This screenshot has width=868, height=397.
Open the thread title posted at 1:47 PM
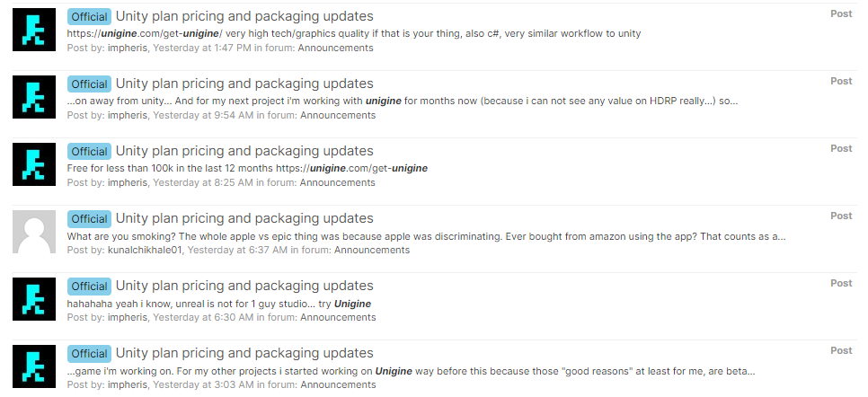[244, 16]
